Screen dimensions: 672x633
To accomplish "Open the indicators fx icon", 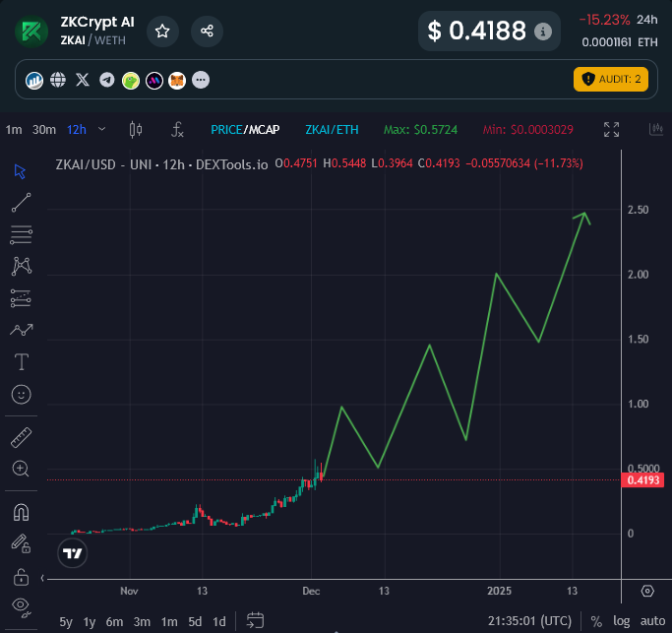I will (x=177, y=129).
